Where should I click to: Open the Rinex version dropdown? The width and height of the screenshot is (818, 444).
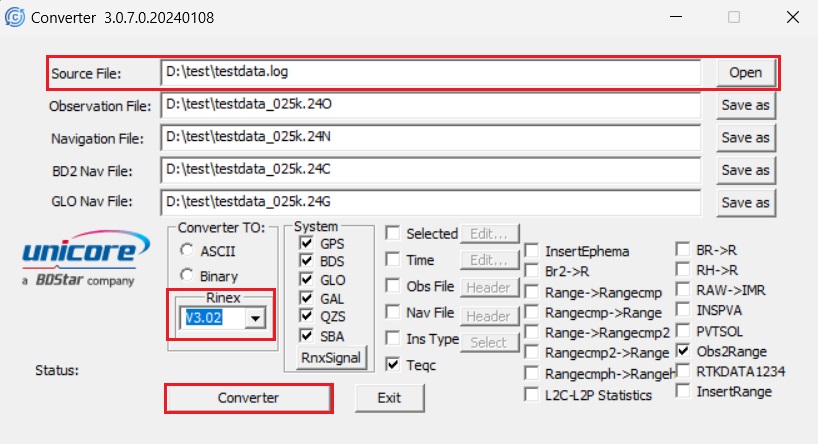point(256,318)
